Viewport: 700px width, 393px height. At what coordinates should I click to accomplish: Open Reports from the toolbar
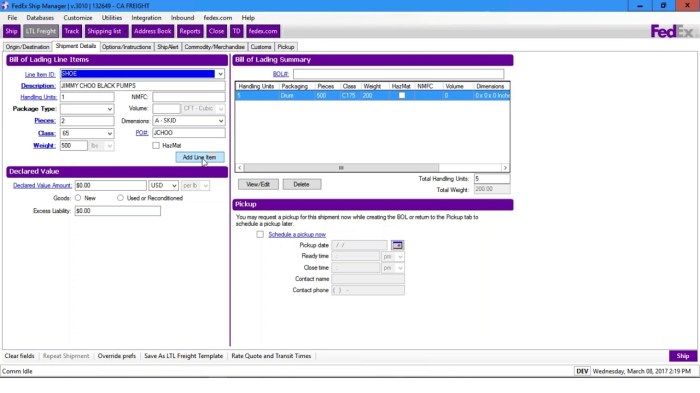click(x=190, y=31)
